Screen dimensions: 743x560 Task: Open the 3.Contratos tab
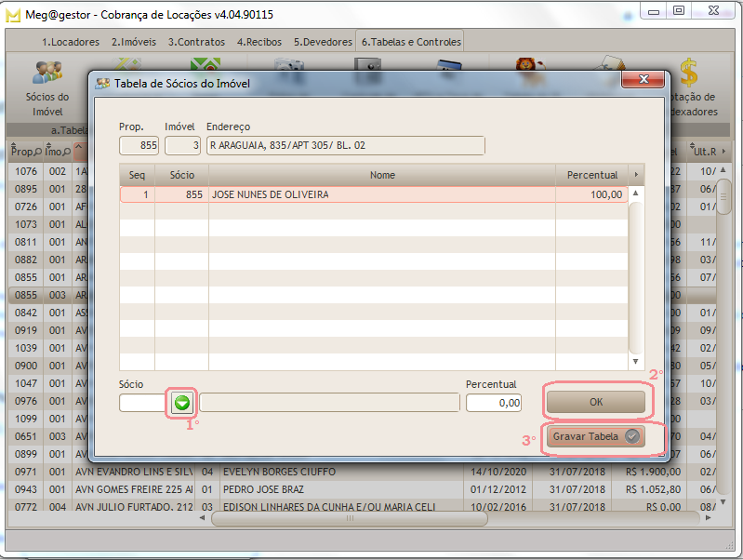[x=196, y=42]
